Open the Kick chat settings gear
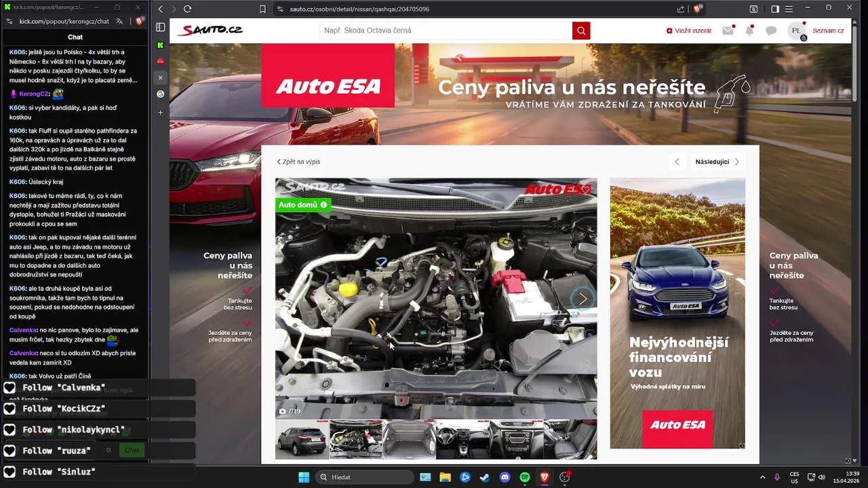This screenshot has width=868, height=488. (x=108, y=450)
